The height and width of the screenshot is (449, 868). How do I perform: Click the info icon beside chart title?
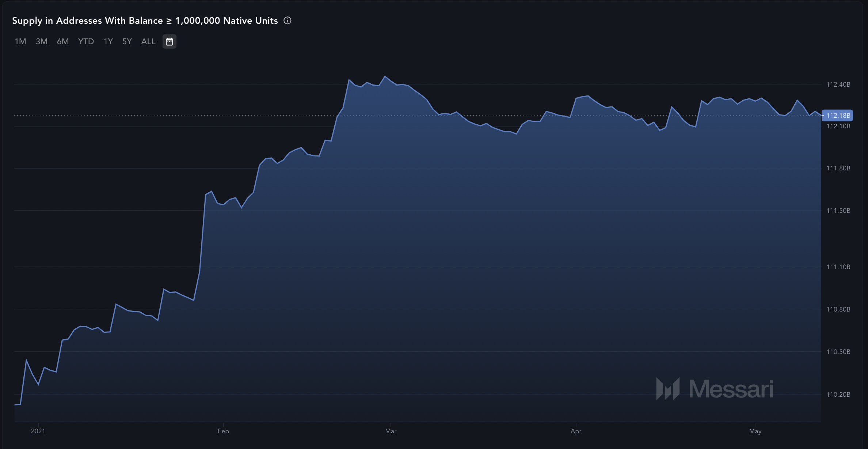click(288, 21)
